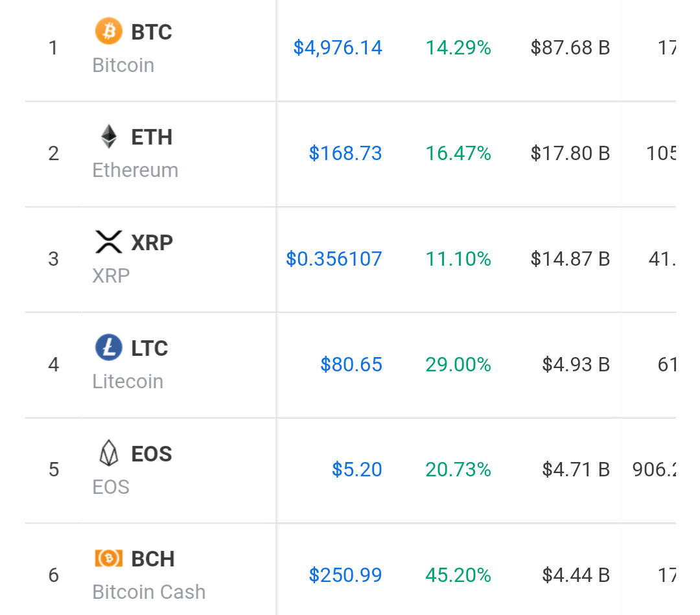The height and width of the screenshot is (615, 700).
Task: Select the $168.73 Ethereum price
Action: (x=345, y=153)
